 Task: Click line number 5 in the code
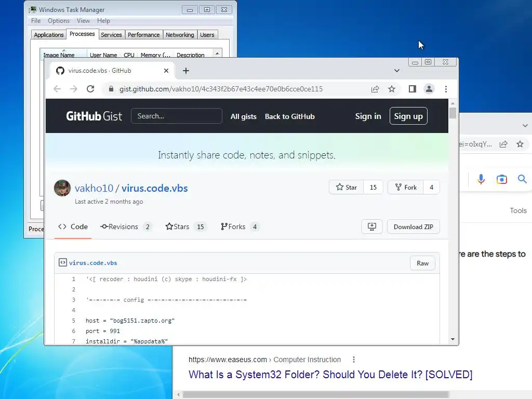tap(74, 321)
